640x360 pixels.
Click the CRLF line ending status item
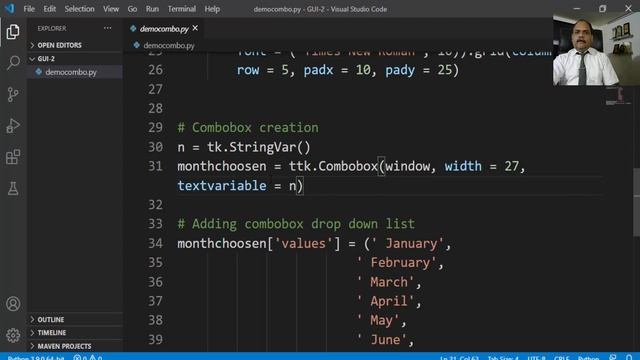[x=562, y=358]
